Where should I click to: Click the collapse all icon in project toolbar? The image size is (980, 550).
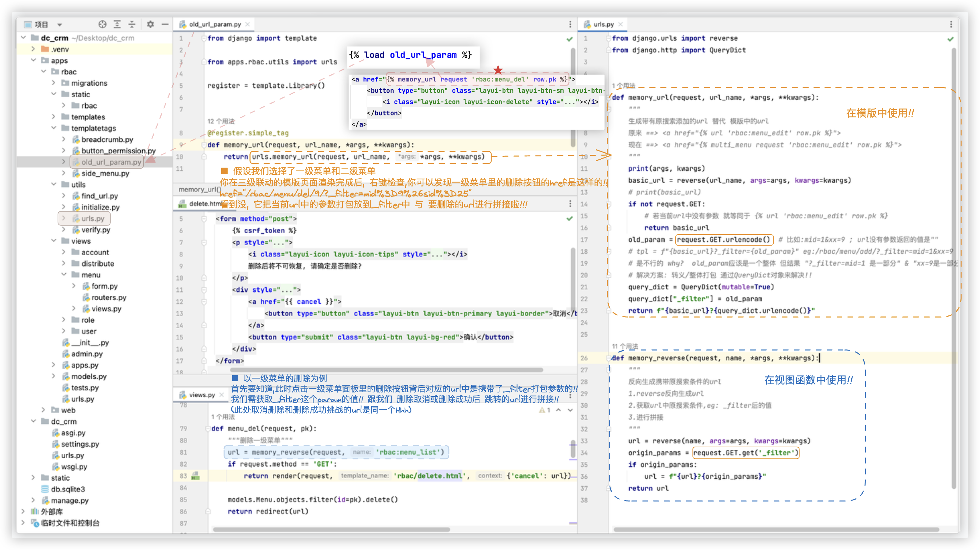point(132,24)
